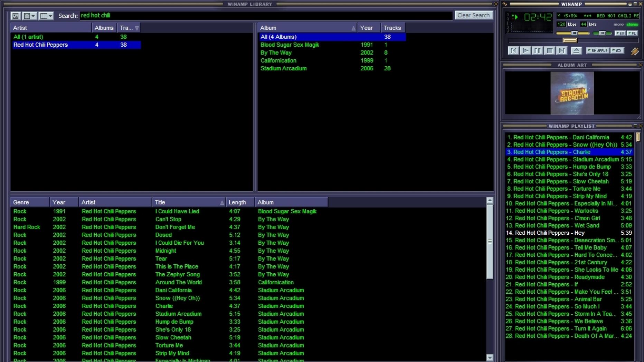Sort album list by Year column header
Screen dimensions: 644x362
[369, 28]
